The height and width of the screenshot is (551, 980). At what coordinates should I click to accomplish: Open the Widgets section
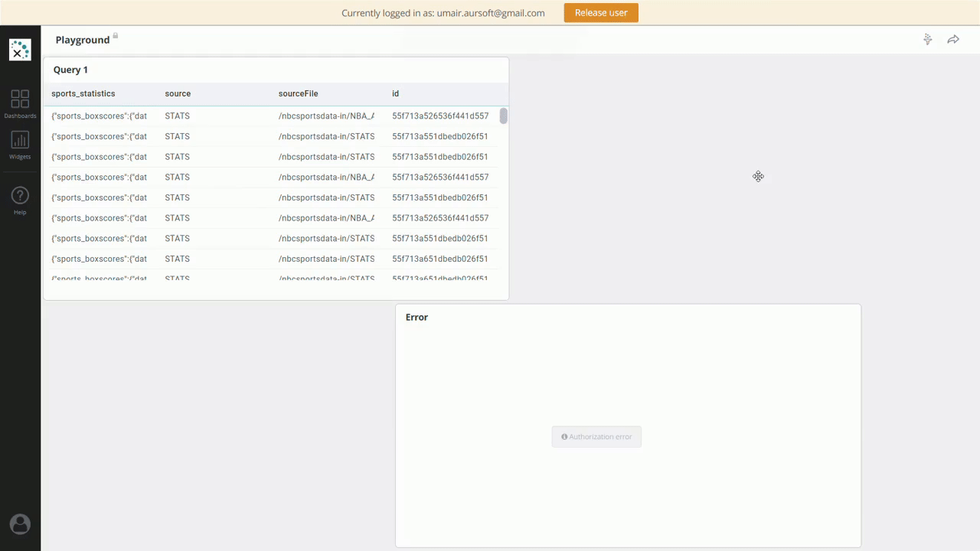[20, 145]
